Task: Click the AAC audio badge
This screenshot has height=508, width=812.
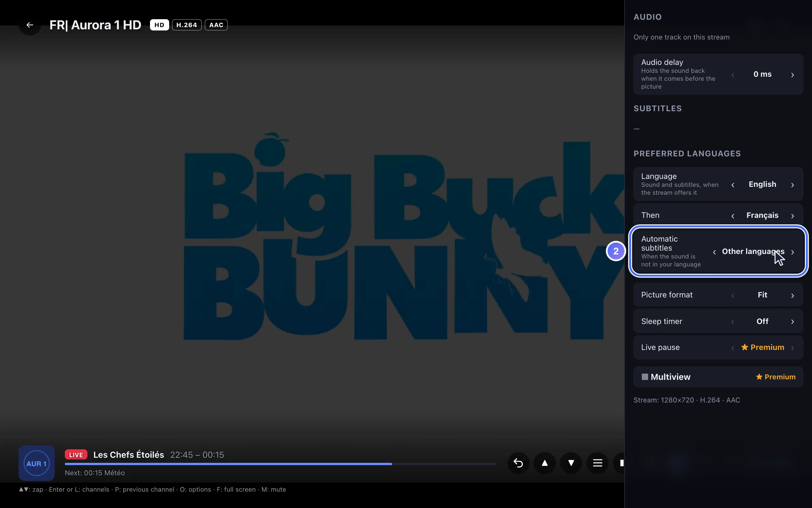Action: pyautogui.click(x=216, y=25)
